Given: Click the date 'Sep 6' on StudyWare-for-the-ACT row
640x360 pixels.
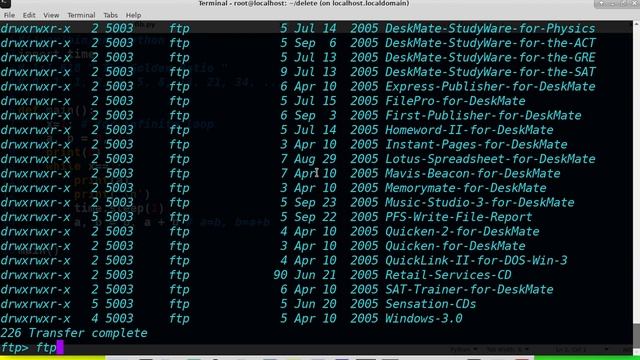Looking at the screenshot, I should pyautogui.click(x=315, y=43).
